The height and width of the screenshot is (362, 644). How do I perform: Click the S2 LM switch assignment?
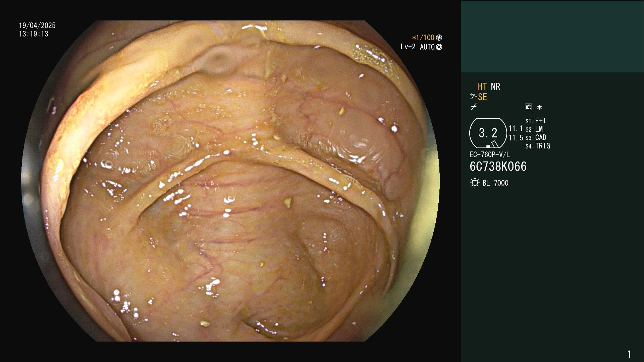[x=534, y=129]
